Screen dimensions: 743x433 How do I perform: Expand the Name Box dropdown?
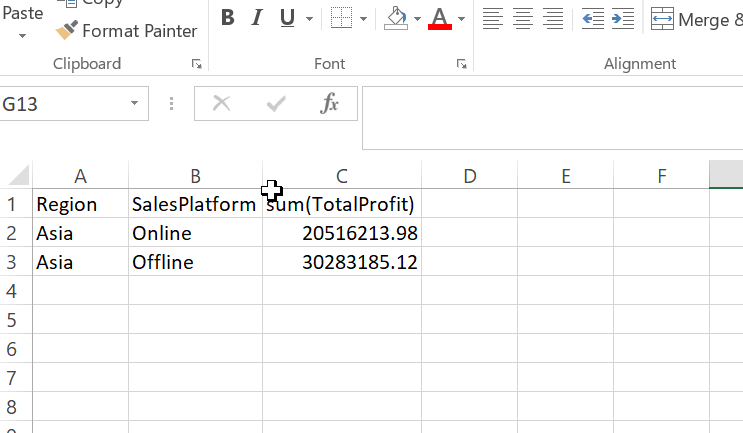pyautogui.click(x=135, y=103)
